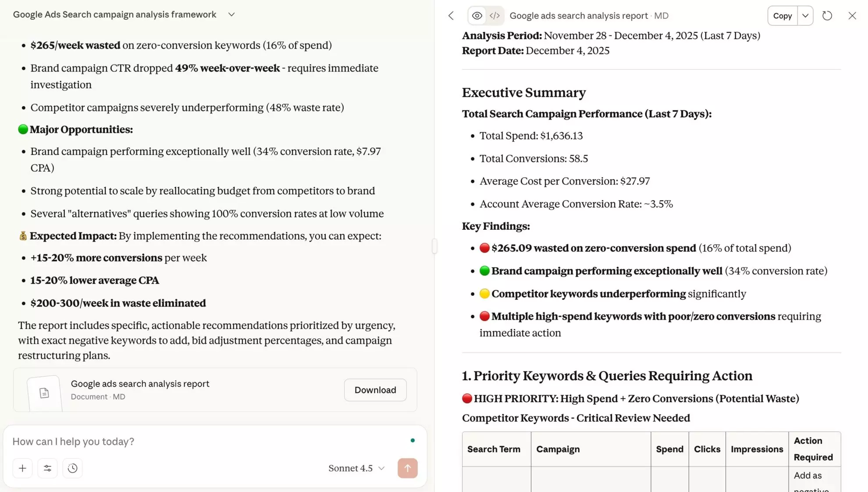Image resolution: width=868 pixels, height=492 pixels.
Task: Click the attach files plus icon
Action: [x=22, y=468]
